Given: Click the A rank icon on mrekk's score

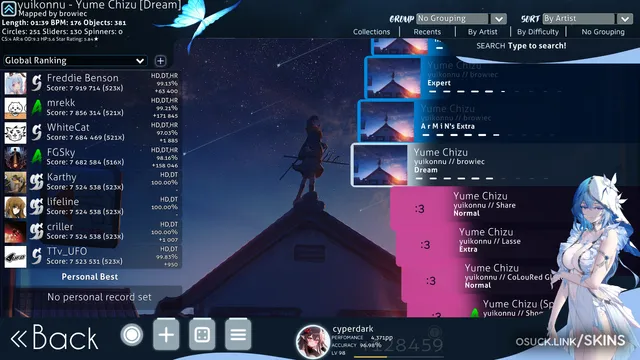Looking at the screenshot, I should [37, 107].
